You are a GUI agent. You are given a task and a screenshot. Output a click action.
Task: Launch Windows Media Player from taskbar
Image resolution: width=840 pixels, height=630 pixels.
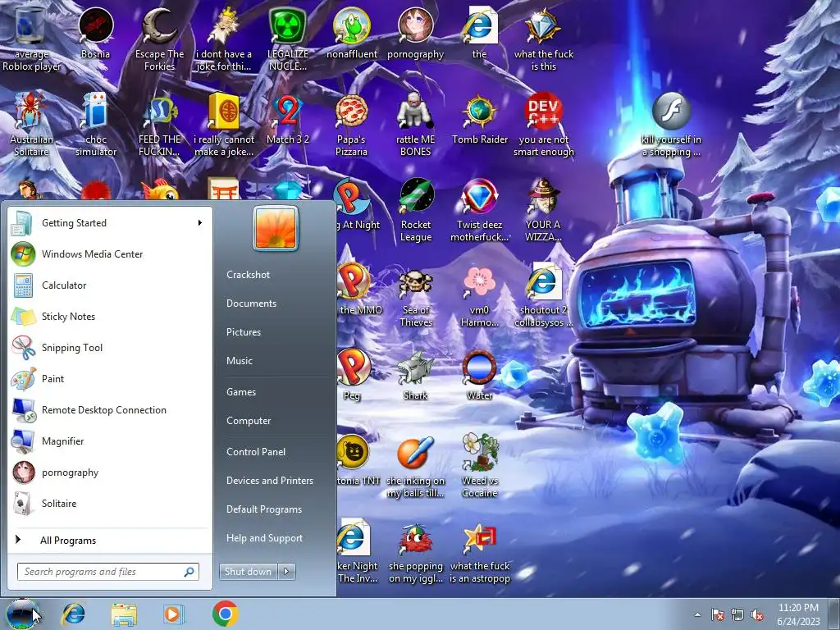click(173, 614)
